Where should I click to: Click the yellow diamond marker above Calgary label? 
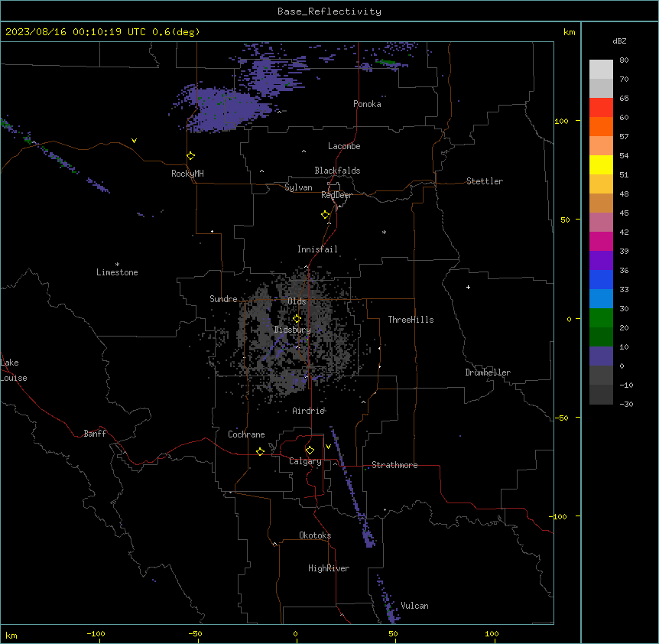pos(310,450)
